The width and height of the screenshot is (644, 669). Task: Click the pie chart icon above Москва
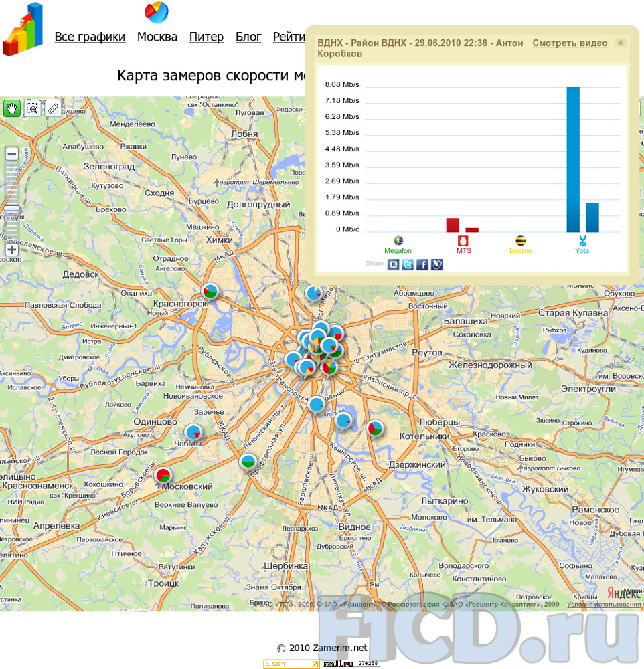(x=157, y=12)
